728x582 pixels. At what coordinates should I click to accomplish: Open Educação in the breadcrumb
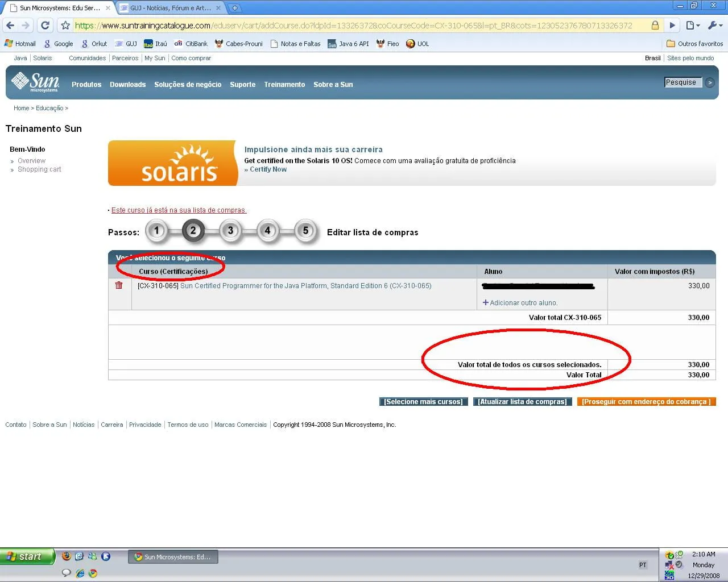point(49,108)
